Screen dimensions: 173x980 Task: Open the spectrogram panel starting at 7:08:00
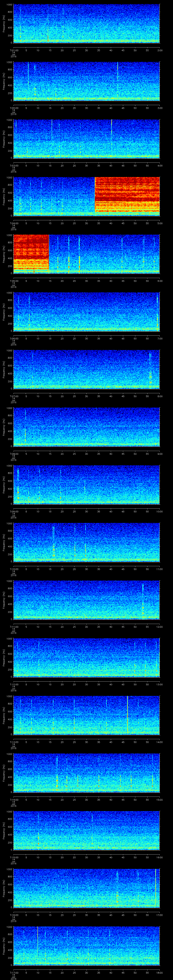point(86,427)
